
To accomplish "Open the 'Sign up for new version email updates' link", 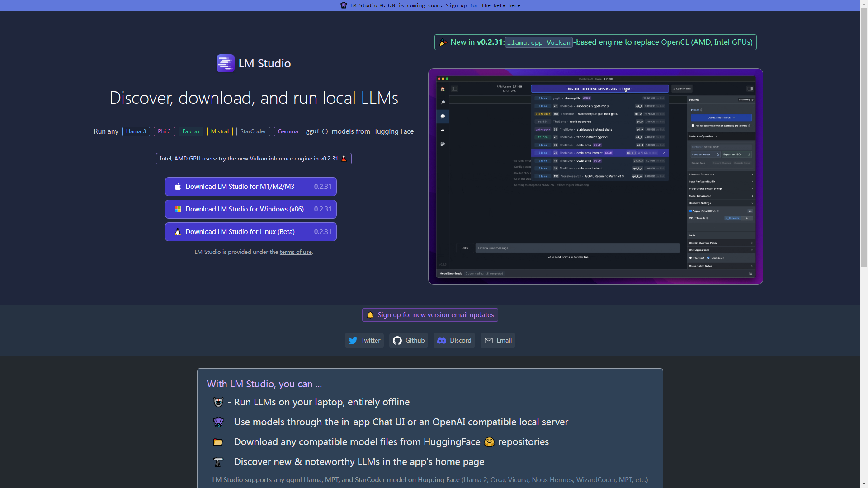I will 435,315.
